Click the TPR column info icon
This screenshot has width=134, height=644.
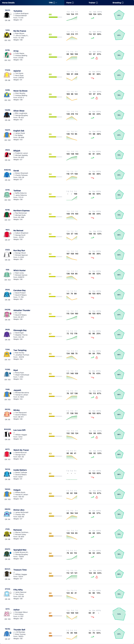tap(54, 3)
